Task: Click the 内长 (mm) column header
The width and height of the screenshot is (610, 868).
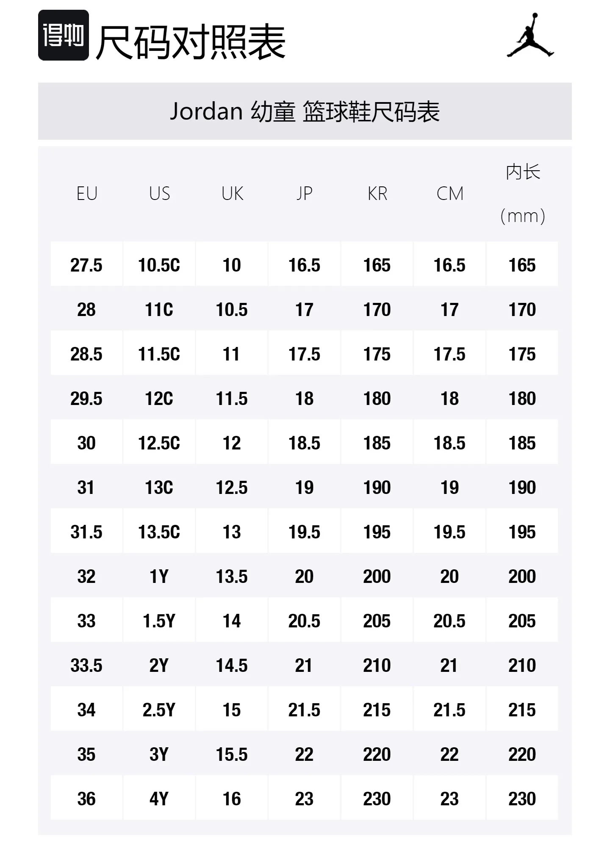Action: pos(523,194)
